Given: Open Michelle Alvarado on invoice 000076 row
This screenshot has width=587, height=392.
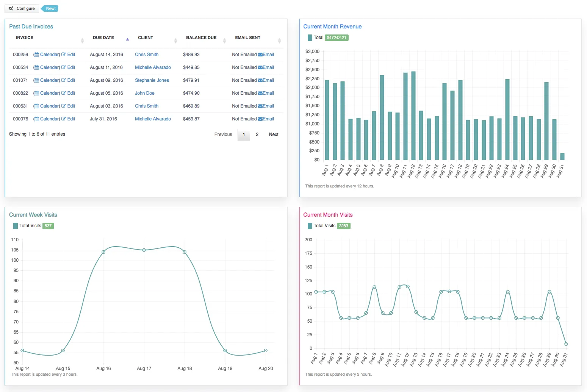Looking at the screenshot, I should tap(153, 119).
